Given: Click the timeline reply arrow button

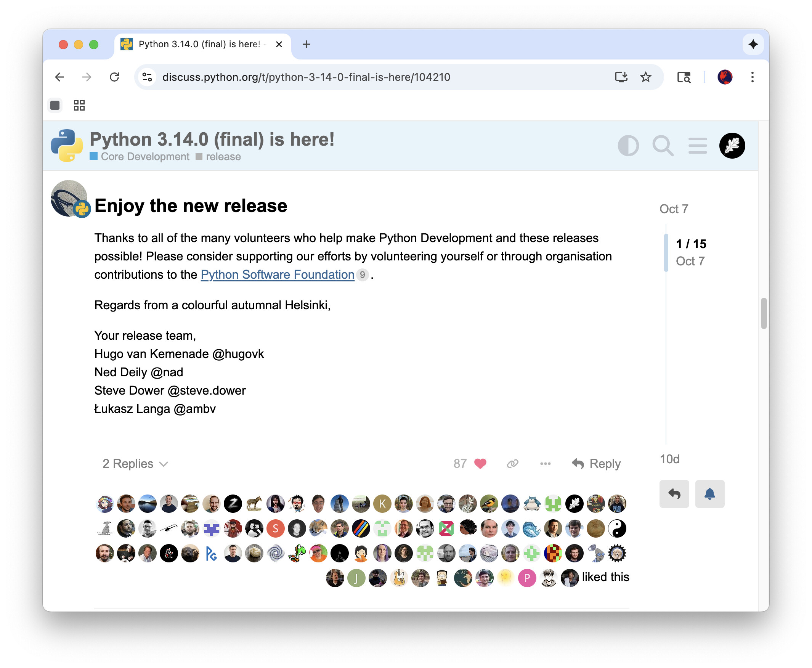Looking at the screenshot, I should pyautogui.click(x=674, y=494).
